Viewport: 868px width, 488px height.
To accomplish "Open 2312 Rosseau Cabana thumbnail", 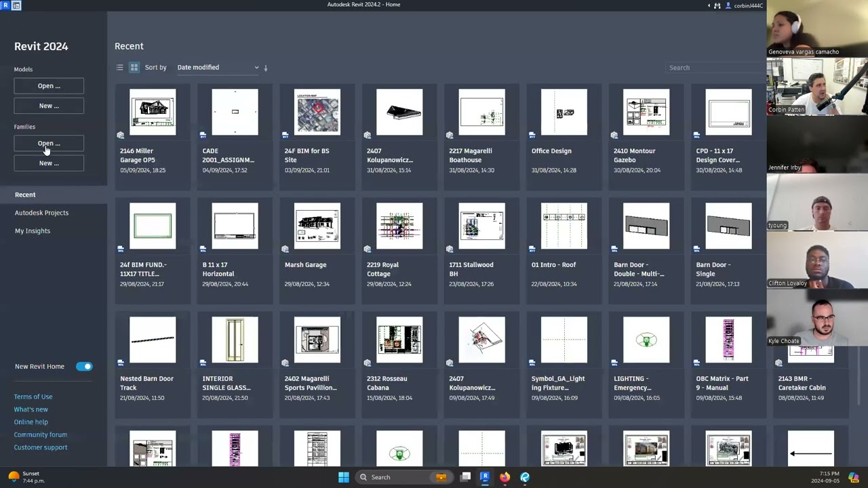I will point(399,340).
